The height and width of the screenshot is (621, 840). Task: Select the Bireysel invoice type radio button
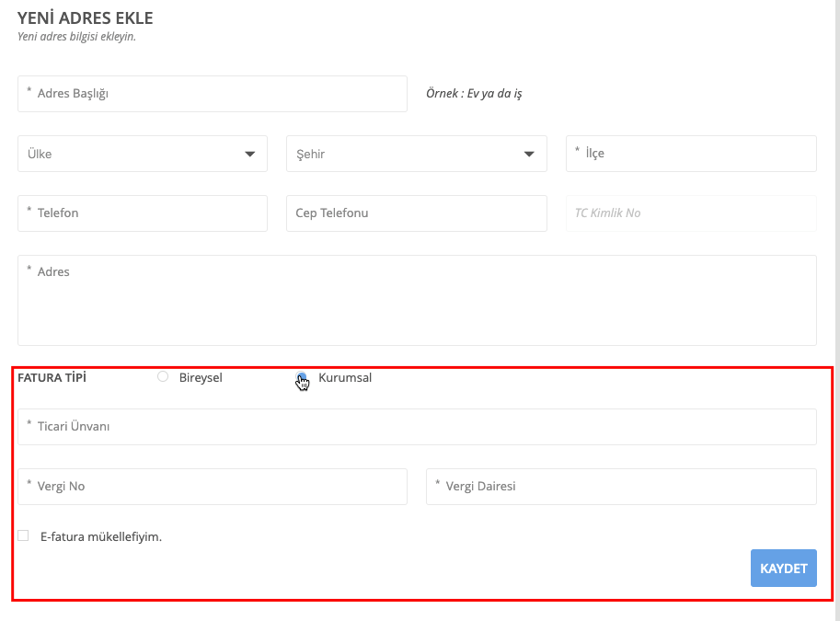163,376
